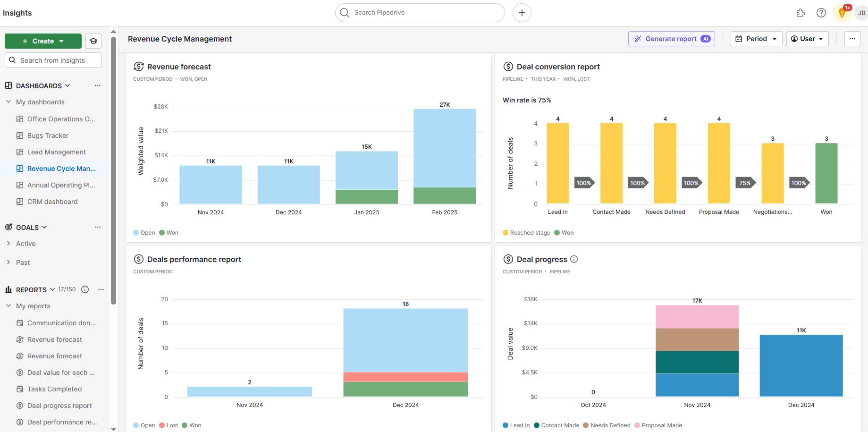Click the Generate report AI button
Screen dimensions: 868x432
(671, 39)
